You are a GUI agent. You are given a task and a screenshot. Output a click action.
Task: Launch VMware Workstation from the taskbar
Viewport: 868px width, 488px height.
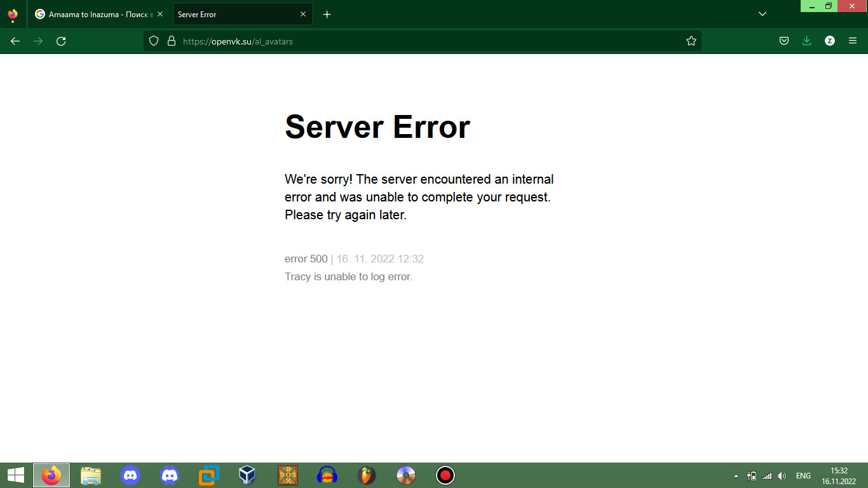(209, 475)
